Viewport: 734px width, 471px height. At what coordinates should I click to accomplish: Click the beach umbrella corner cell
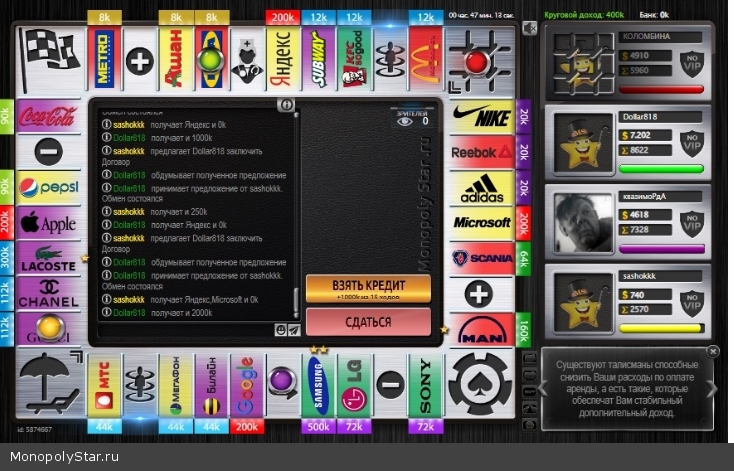tap(50, 384)
